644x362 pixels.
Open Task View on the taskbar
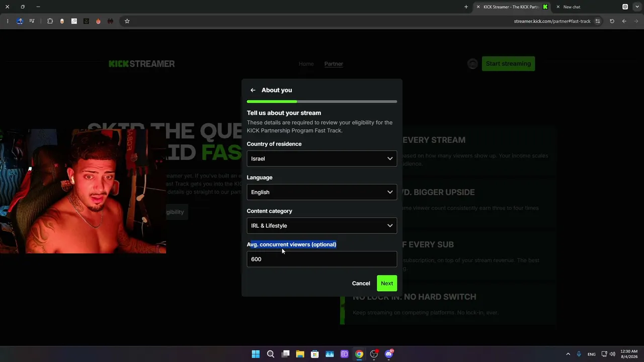(285, 354)
